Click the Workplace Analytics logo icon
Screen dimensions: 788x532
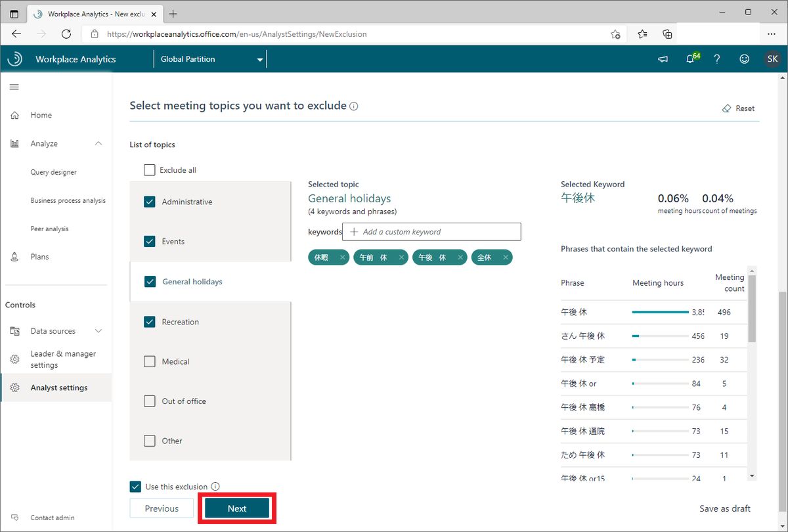coord(14,59)
